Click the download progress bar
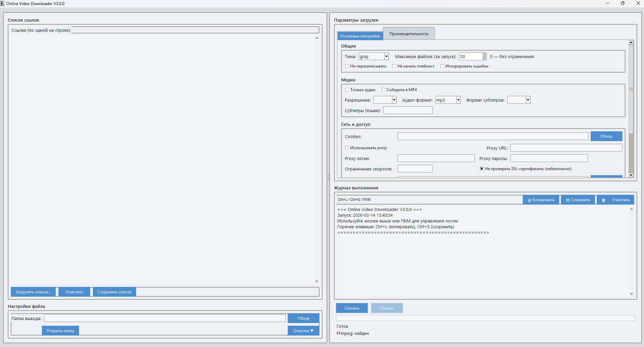 [485, 318]
